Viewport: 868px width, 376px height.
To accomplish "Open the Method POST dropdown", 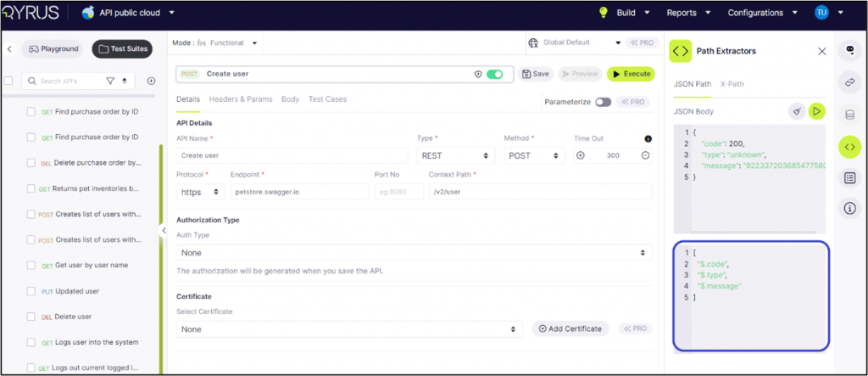I will pyautogui.click(x=533, y=155).
